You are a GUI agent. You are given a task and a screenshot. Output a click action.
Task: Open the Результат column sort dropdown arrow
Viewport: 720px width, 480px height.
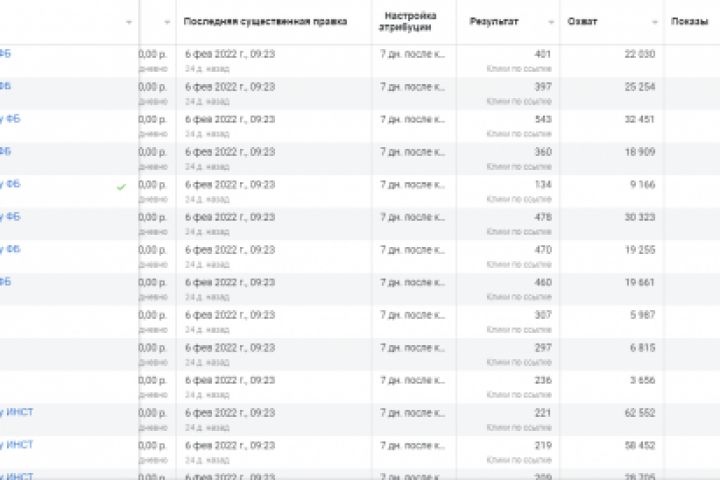tap(551, 22)
